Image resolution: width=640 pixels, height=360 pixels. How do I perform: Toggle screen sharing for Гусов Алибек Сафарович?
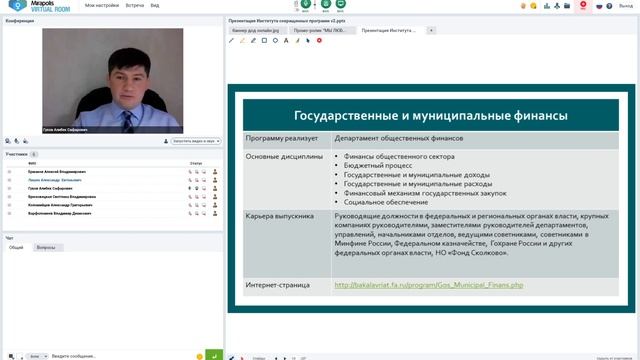(x=204, y=189)
